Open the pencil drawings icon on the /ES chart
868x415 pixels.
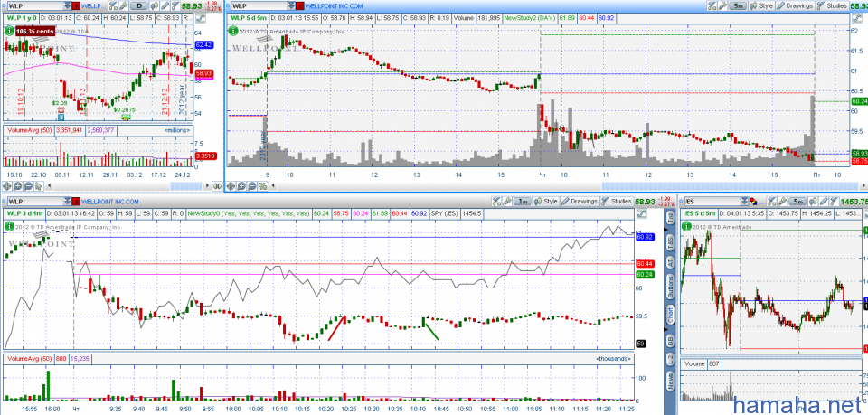824,202
